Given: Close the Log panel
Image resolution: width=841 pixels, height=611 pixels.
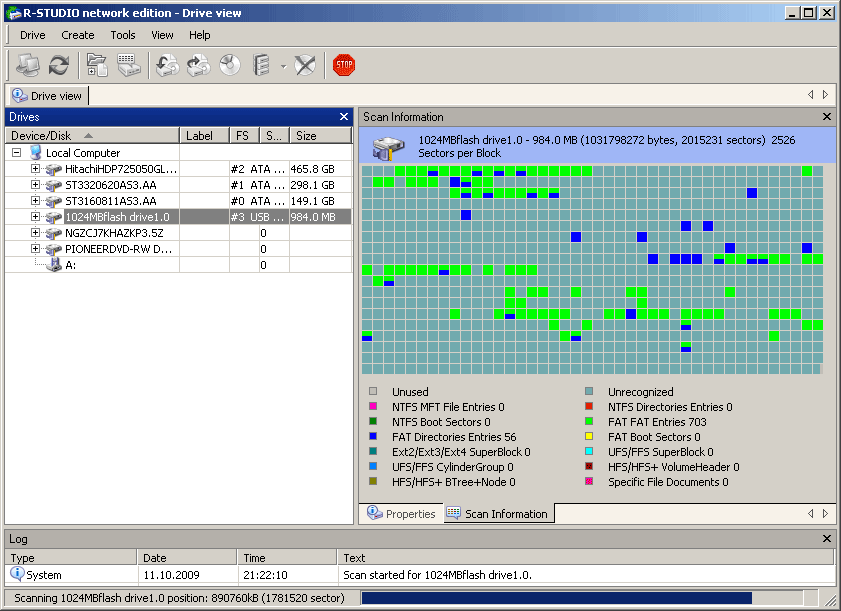Looking at the screenshot, I should [x=827, y=539].
